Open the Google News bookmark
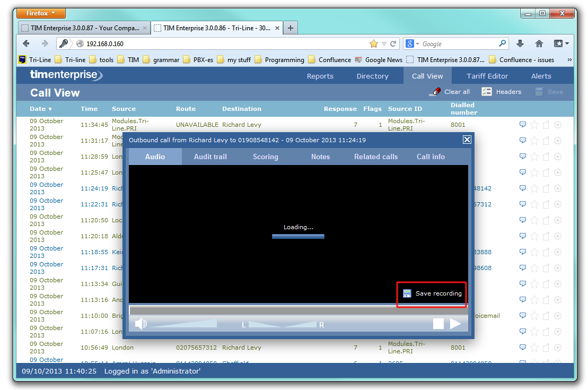The height and width of the screenshot is (390, 588). tap(379, 60)
